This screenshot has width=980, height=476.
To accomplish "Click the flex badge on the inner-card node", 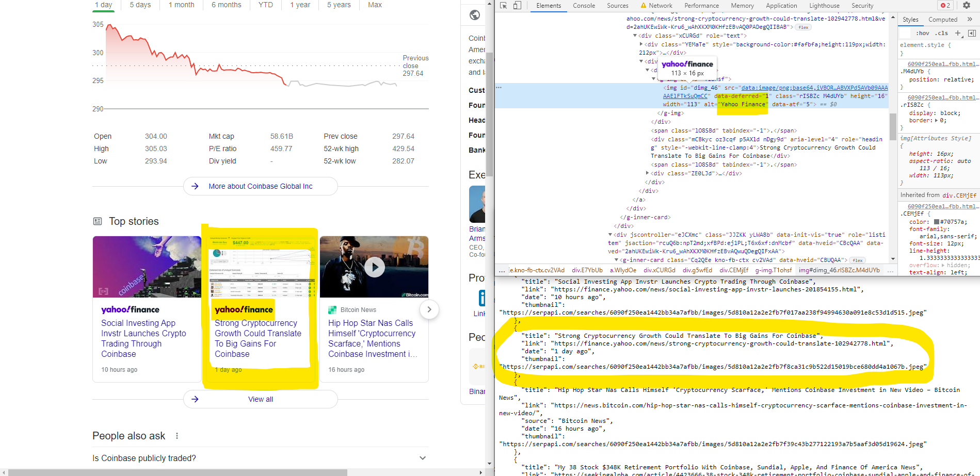I will pos(858,260).
